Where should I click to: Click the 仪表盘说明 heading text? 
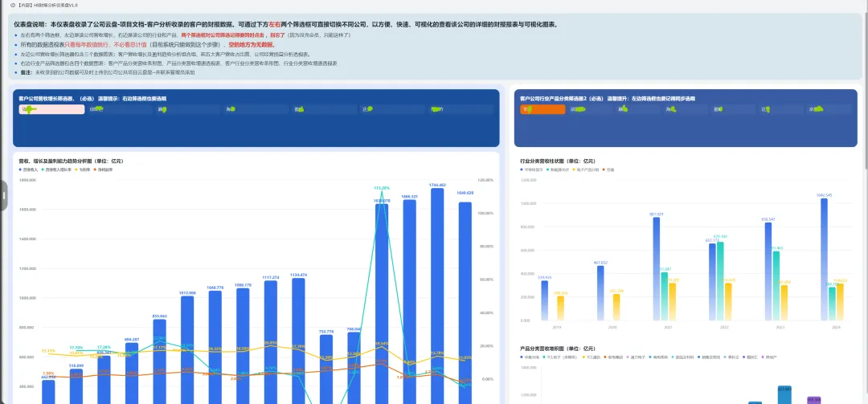click(31, 25)
